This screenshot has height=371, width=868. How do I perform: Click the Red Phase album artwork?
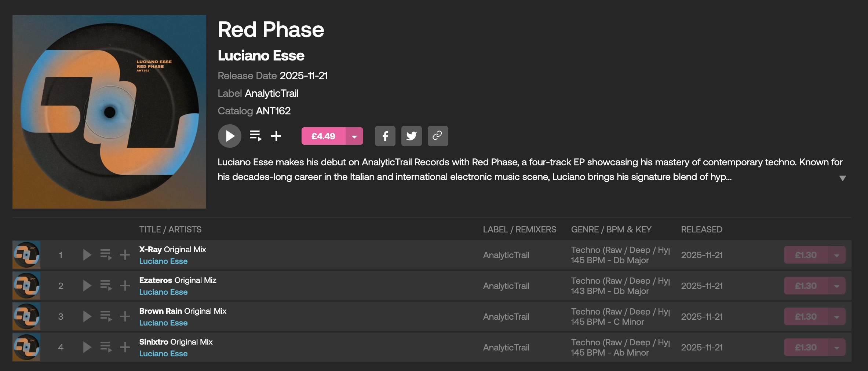(109, 112)
